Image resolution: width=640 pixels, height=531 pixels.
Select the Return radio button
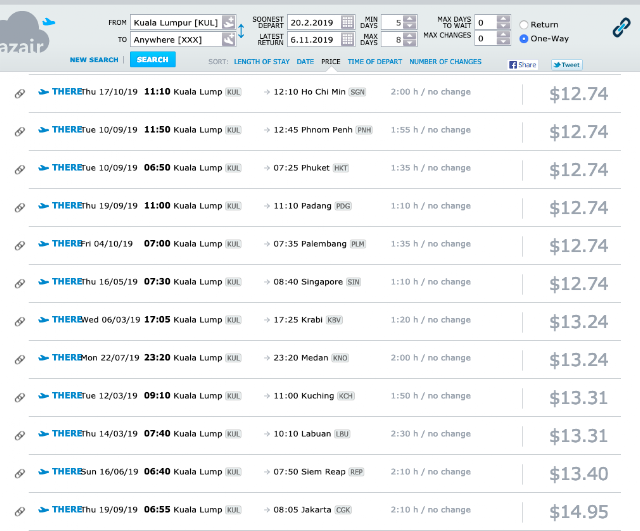(524, 25)
